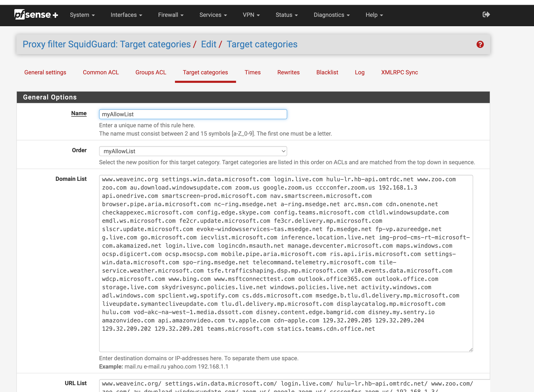Click 'teams.microsoft.com' in the Domain List
Screen dimensions: 534x392
tap(240, 329)
